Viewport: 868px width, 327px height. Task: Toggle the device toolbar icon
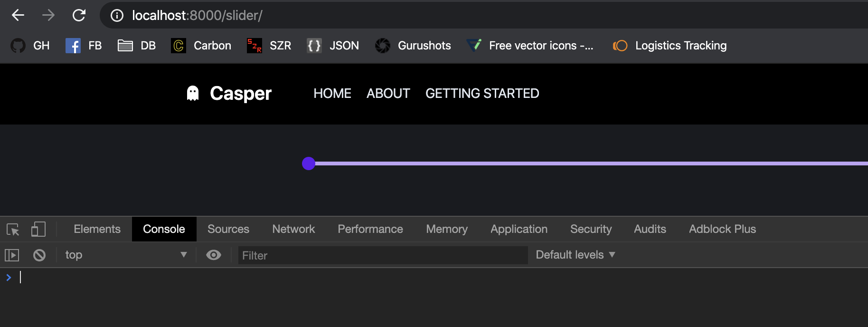click(38, 230)
